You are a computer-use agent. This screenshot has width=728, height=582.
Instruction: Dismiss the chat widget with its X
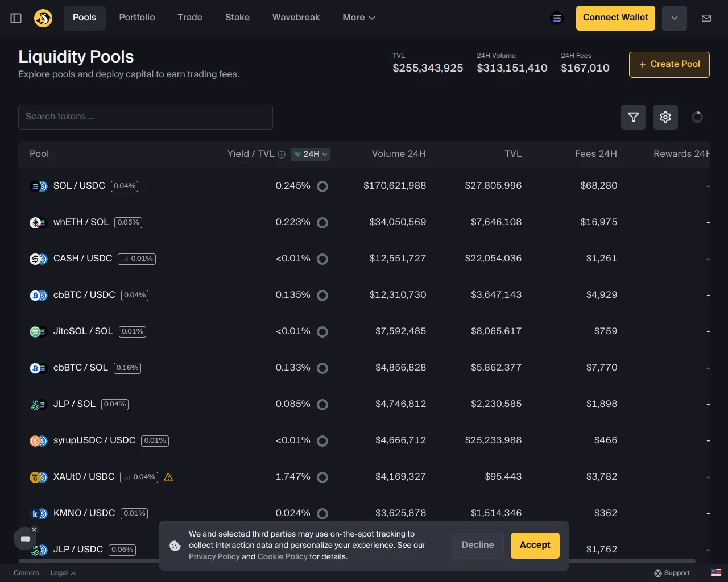point(34,530)
